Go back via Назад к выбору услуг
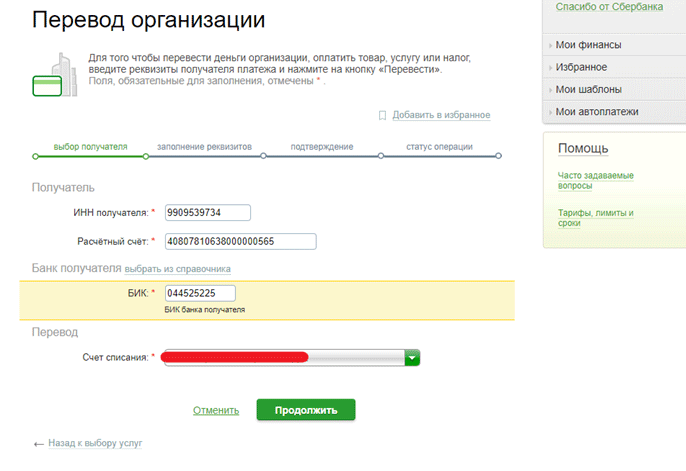Viewport: 686px width, 471px height. coord(95,443)
